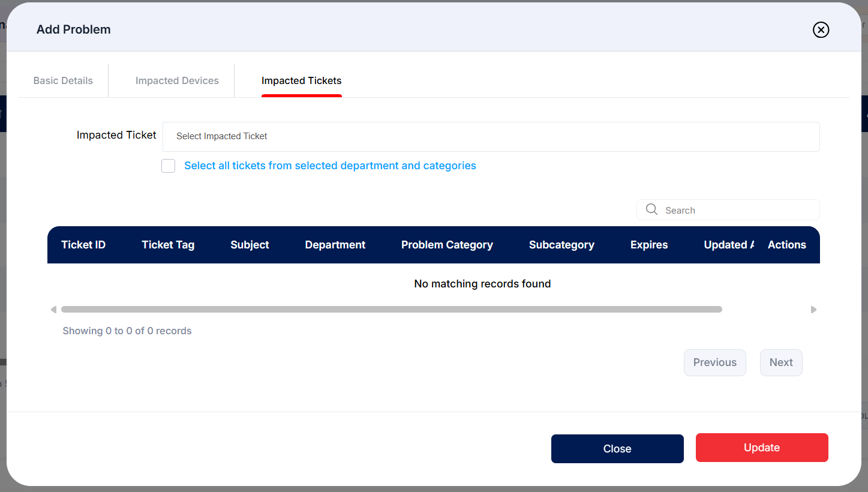Go to the Previous page
The width and height of the screenshot is (868, 492).
pyautogui.click(x=714, y=362)
